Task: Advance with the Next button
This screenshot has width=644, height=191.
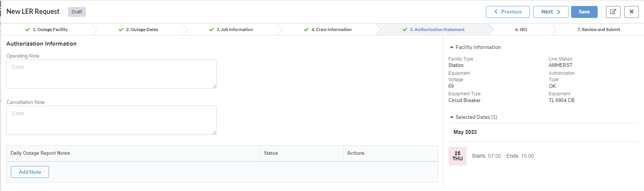Action: click(x=550, y=12)
